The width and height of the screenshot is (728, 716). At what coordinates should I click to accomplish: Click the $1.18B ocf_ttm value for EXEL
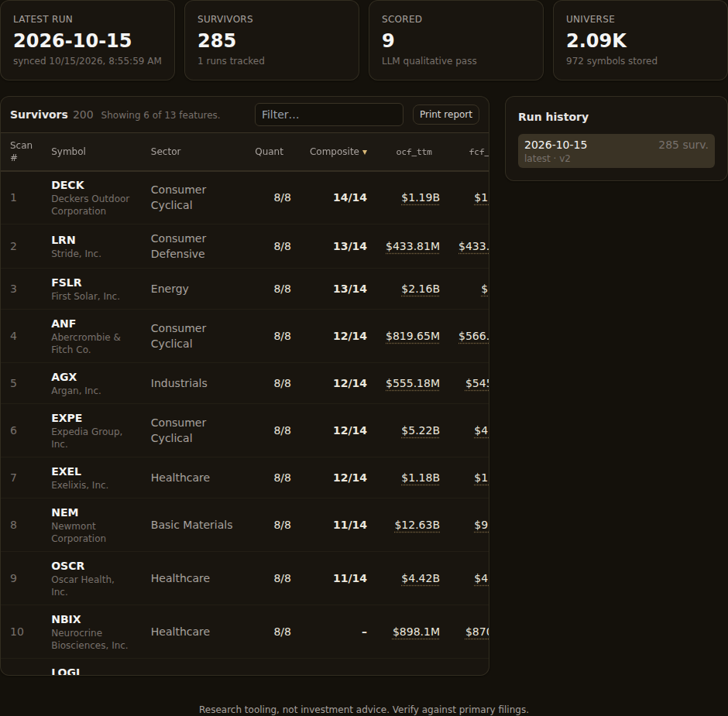tap(421, 478)
